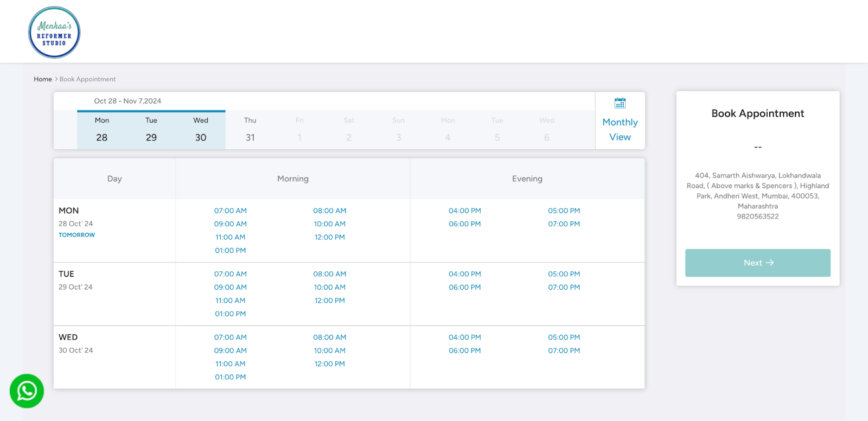Click the Next button
This screenshot has height=421, width=868.
pos(757,263)
